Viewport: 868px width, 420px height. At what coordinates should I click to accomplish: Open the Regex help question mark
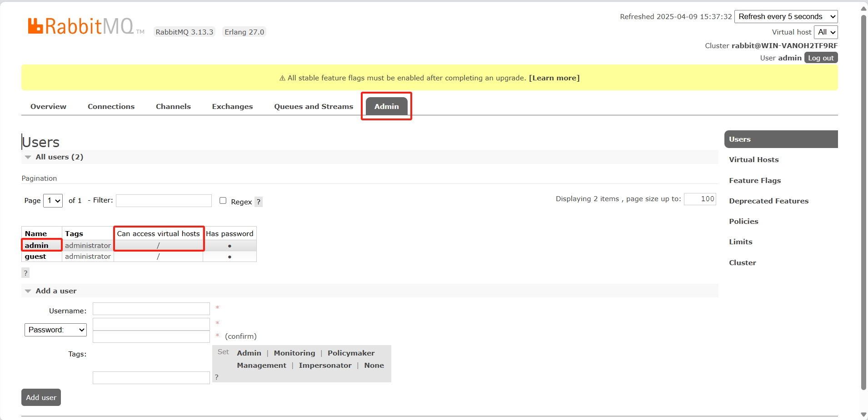tap(258, 202)
